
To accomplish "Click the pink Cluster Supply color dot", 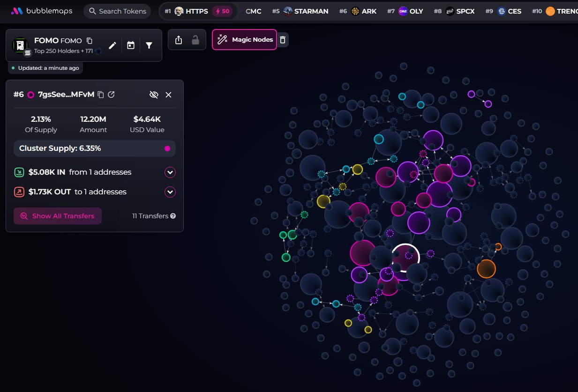I will pos(167,148).
